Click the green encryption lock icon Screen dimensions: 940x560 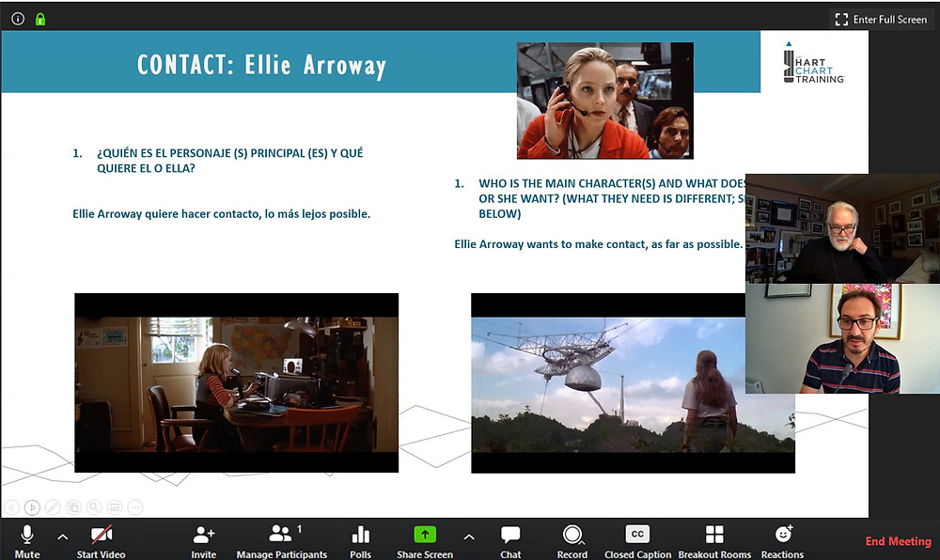40,19
